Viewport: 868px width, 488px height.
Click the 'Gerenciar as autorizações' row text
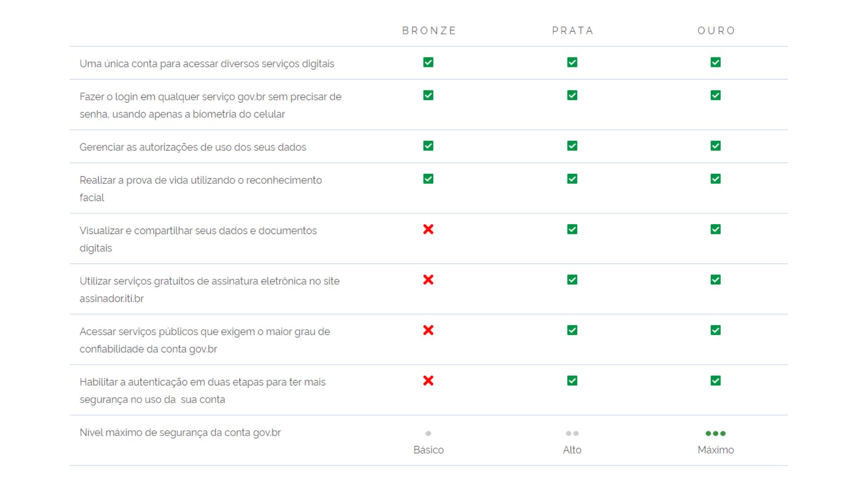pyautogui.click(x=193, y=147)
